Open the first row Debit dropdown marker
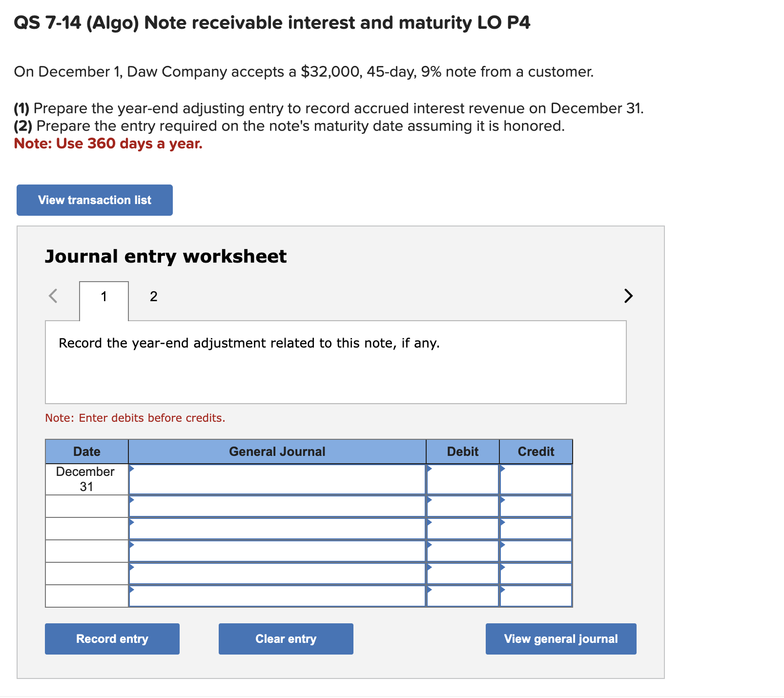The width and height of the screenshot is (784, 698). point(429,470)
